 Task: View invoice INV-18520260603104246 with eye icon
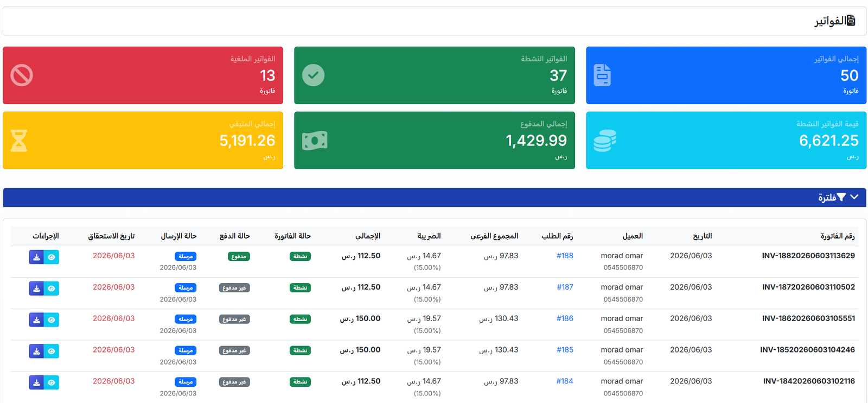52,351
